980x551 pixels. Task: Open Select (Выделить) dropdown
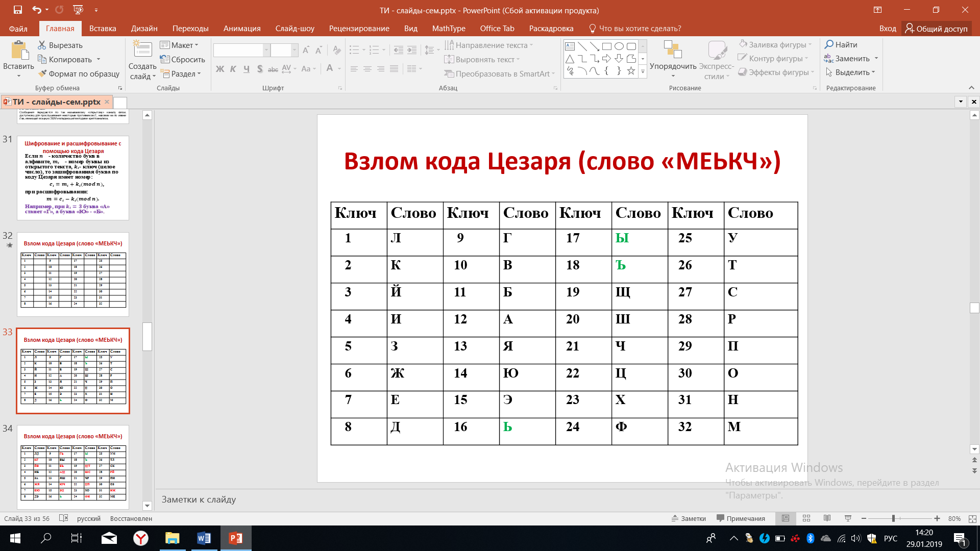click(850, 72)
